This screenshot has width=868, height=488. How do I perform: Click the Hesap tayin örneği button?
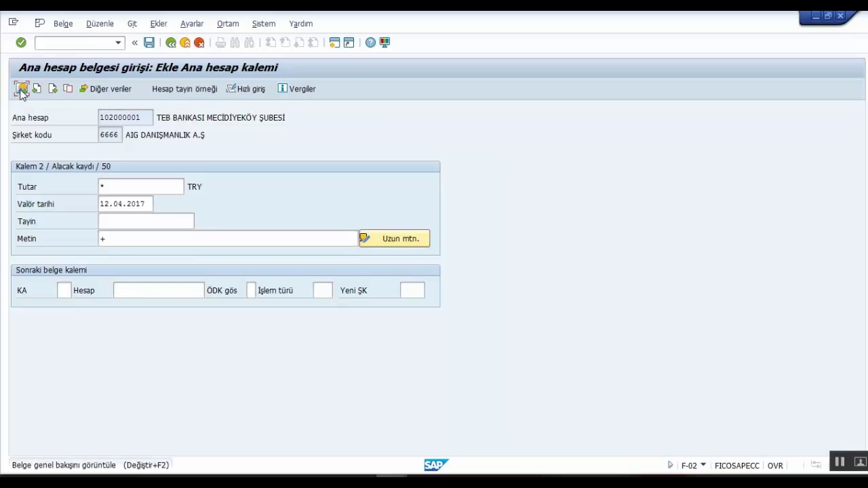click(184, 89)
